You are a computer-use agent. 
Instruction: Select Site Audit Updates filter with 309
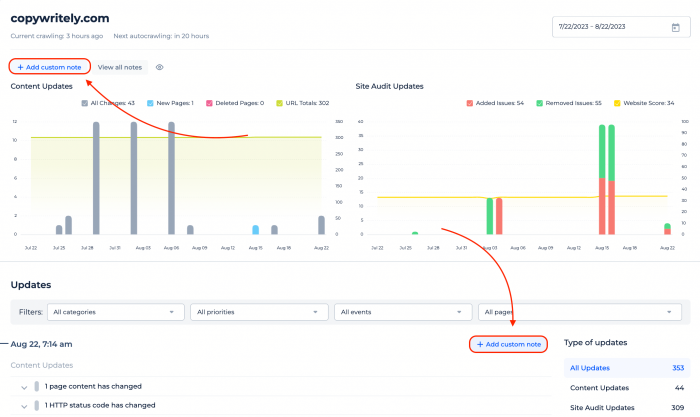point(627,407)
